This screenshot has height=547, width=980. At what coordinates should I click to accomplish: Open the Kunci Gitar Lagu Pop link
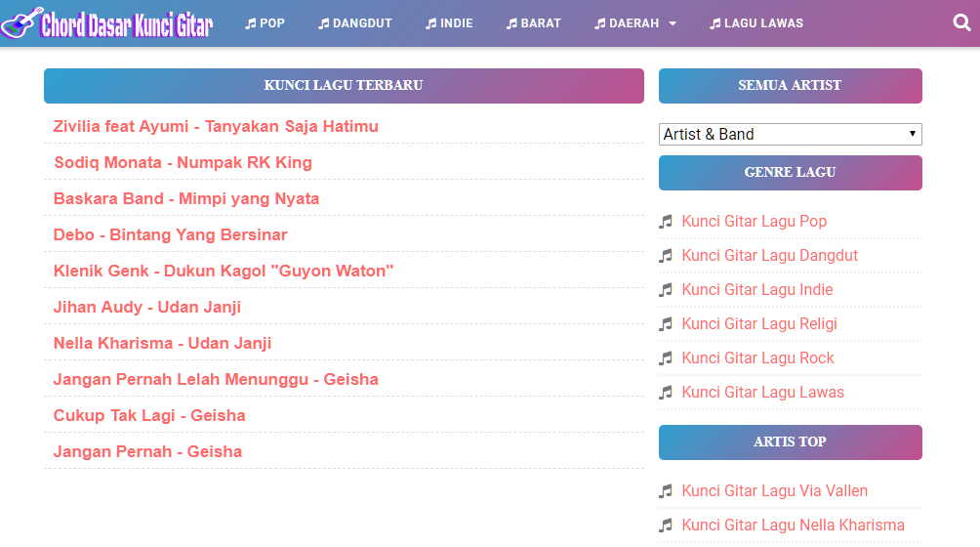tap(755, 222)
